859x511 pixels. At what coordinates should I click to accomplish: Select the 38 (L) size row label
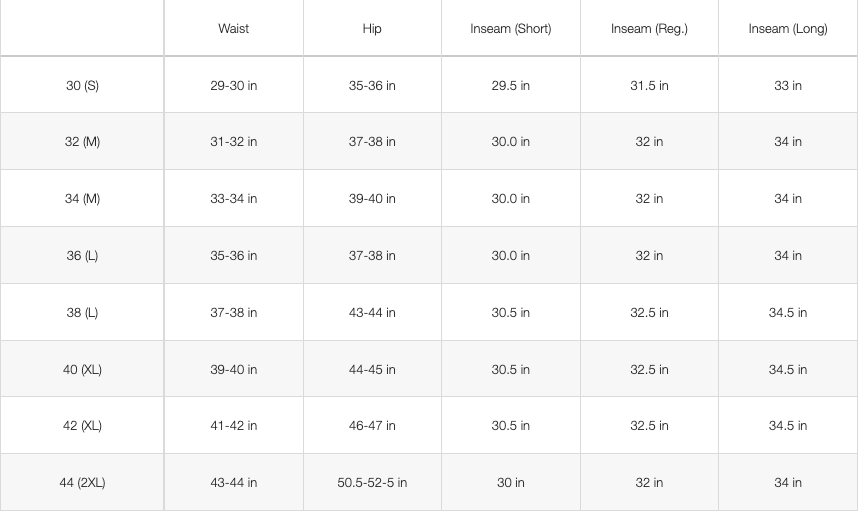coord(82,313)
